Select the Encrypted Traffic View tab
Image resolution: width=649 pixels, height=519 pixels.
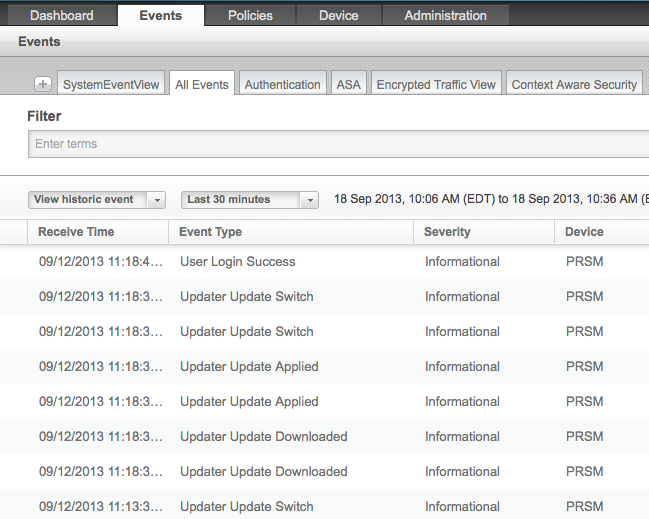click(x=436, y=85)
